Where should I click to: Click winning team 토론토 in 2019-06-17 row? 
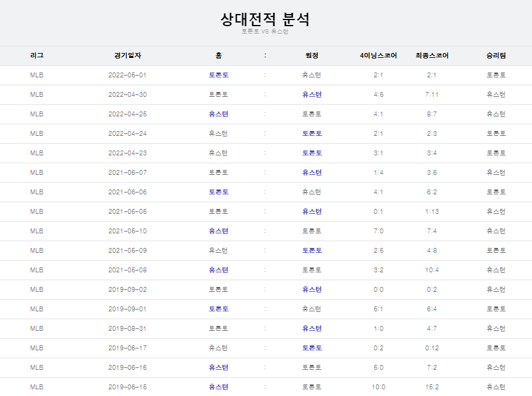pyautogui.click(x=496, y=348)
